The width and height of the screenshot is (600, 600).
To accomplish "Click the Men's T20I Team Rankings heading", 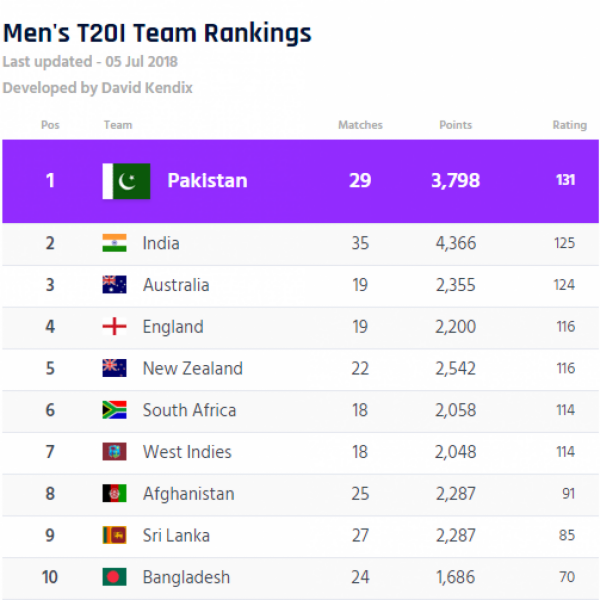I will tap(157, 33).
